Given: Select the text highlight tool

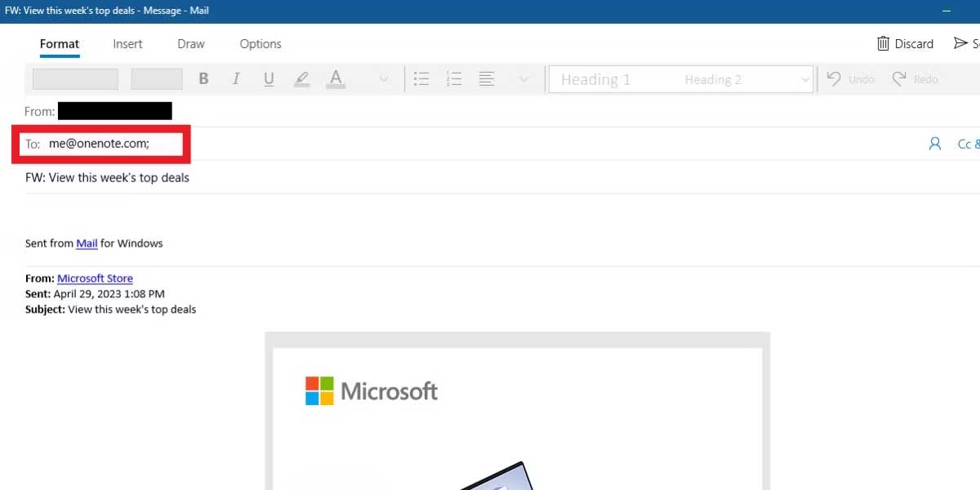Looking at the screenshot, I should point(301,78).
